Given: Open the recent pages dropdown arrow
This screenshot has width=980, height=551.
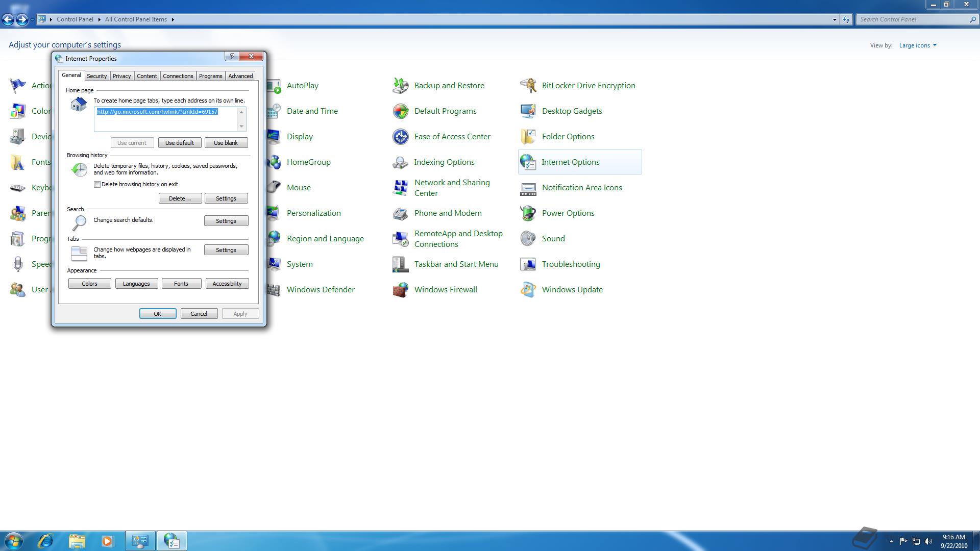Looking at the screenshot, I should [32, 19].
